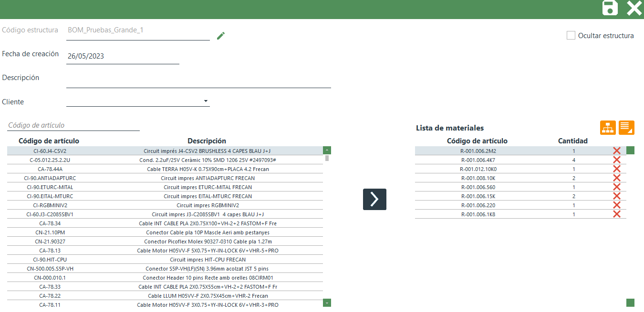Screen dimensions: 644x312
Task: Click the orange list view icon
Action: pyautogui.click(x=626, y=128)
